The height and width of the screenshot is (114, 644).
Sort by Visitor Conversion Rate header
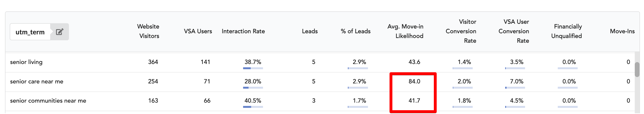tap(461, 31)
